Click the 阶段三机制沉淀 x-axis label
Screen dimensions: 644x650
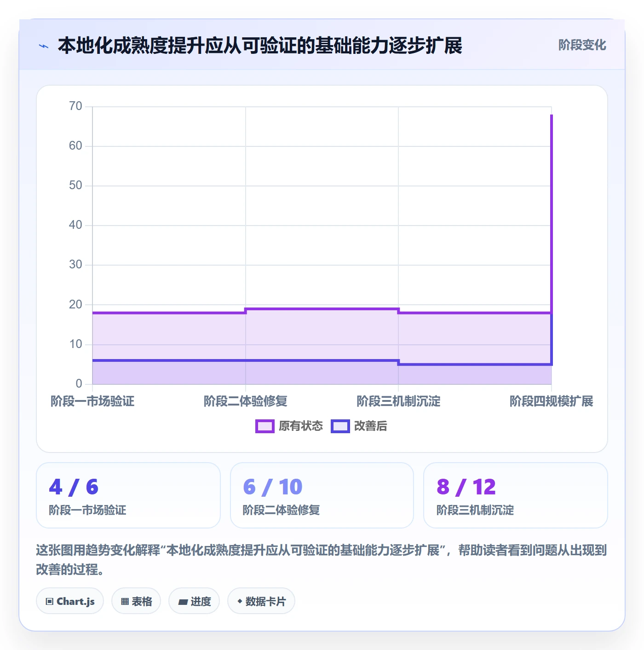pos(398,401)
